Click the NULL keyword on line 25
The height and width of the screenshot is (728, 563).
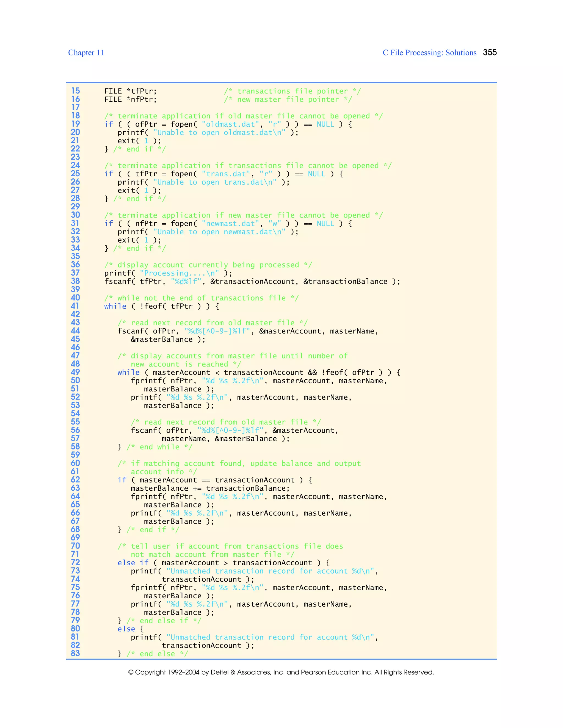[316, 174]
